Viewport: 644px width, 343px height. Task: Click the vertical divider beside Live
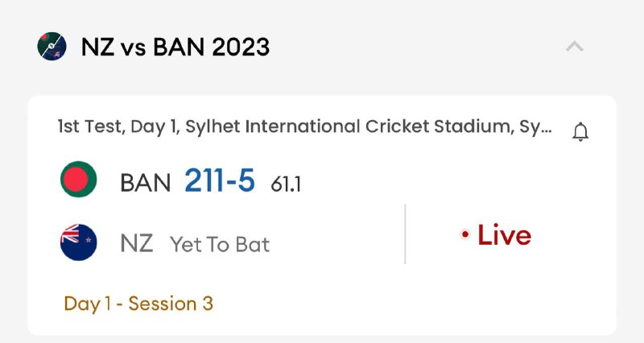pos(405,234)
